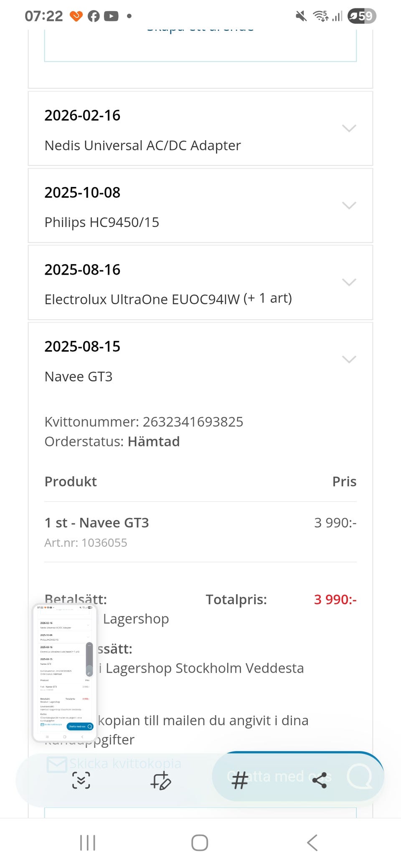Screen dimensions: 401x868
Task: Tap the scroll capture icon
Action: pos(81,780)
